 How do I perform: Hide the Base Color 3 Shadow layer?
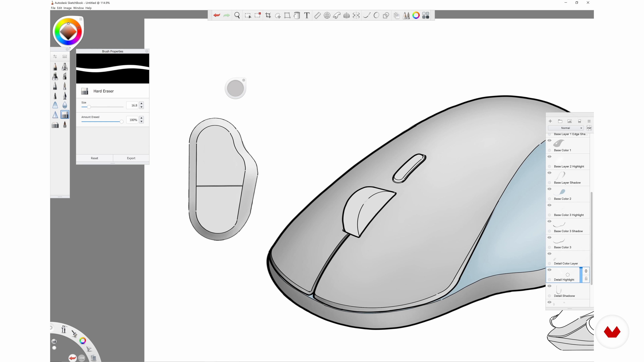pyautogui.click(x=550, y=221)
